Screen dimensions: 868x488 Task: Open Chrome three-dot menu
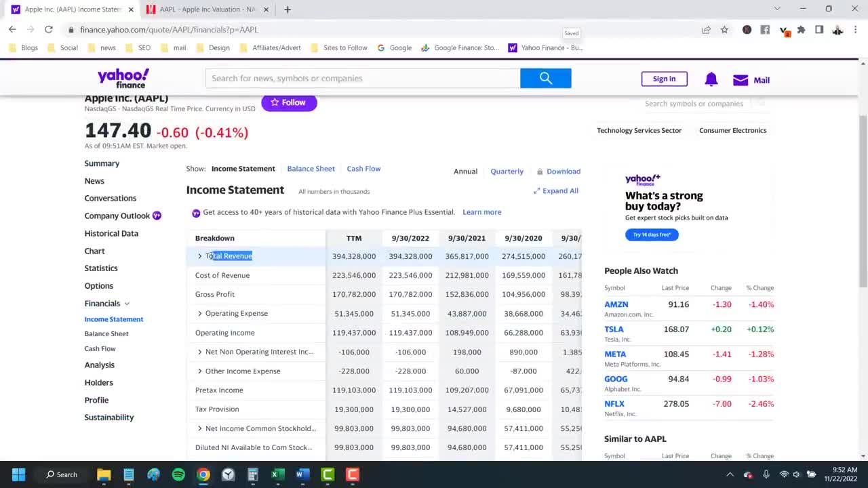[855, 30]
